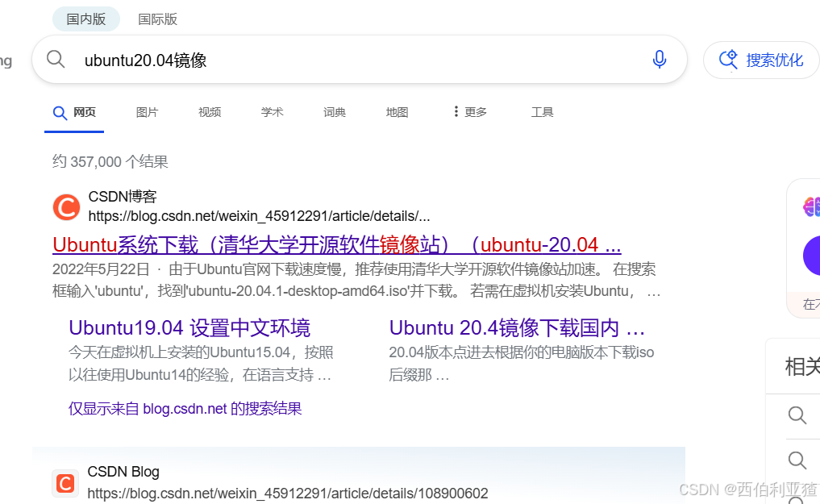Viewport: 820px width, 504px height.
Task: Select the 网页 results tab
Action: pos(74,112)
